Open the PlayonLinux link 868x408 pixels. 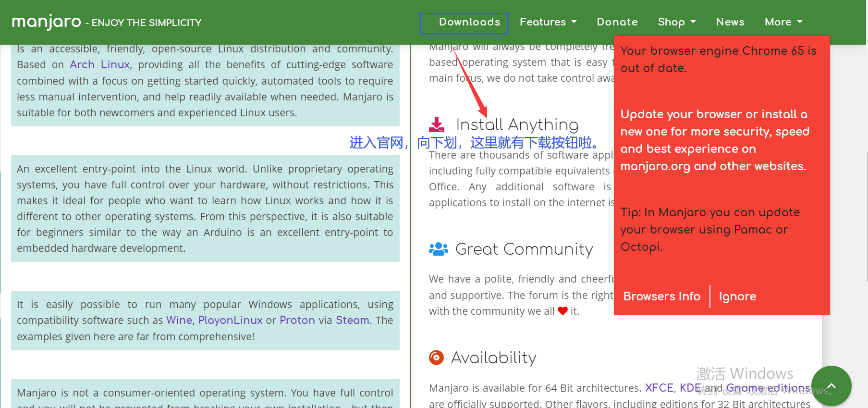[231, 320]
